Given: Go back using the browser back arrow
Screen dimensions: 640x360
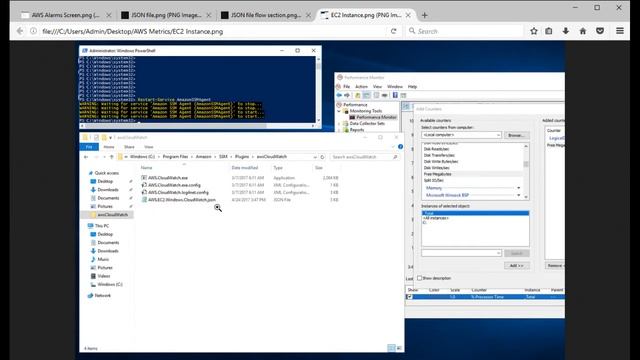Looking at the screenshot, I should coord(20,31).
